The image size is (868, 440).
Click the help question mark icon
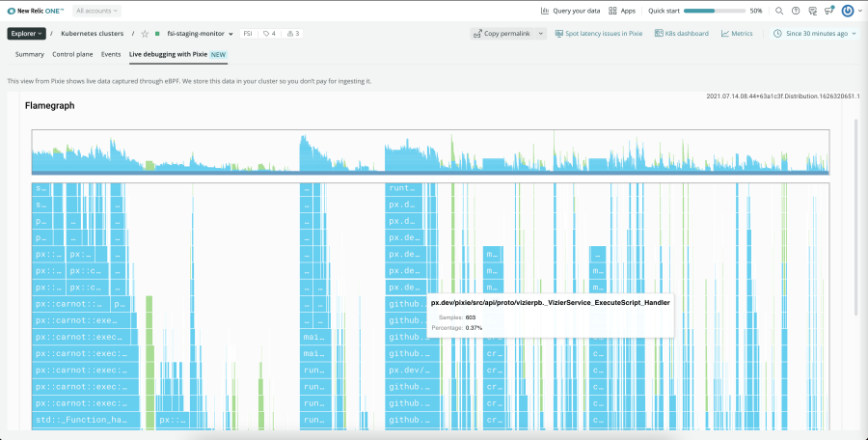(x=796, y=11)
